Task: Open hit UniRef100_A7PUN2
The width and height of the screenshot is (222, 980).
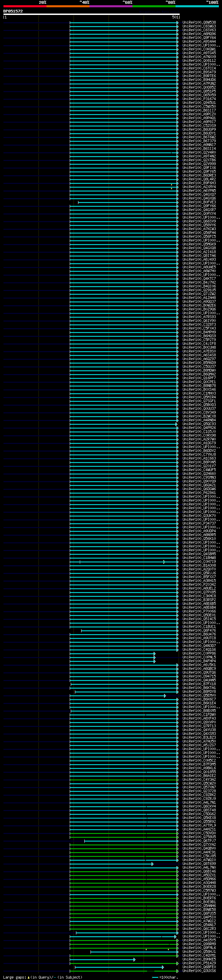Action: (x=199, y=84)
